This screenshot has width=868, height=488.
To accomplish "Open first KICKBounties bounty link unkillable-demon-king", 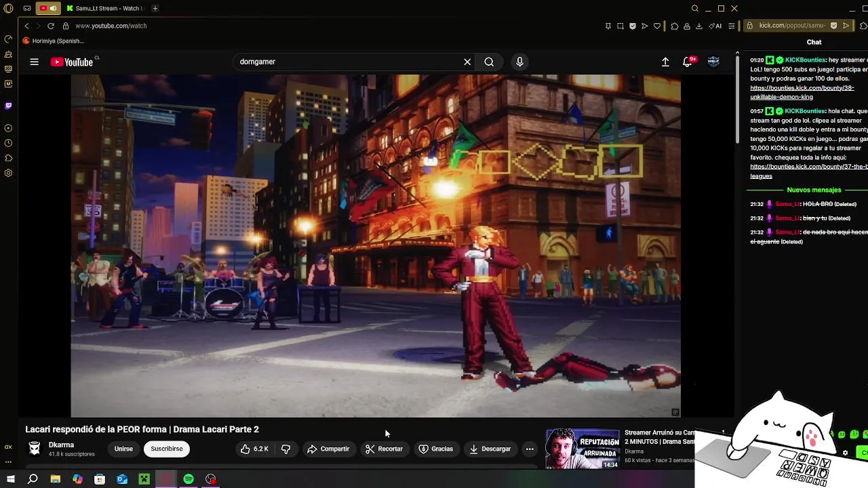I will [802, 92].
